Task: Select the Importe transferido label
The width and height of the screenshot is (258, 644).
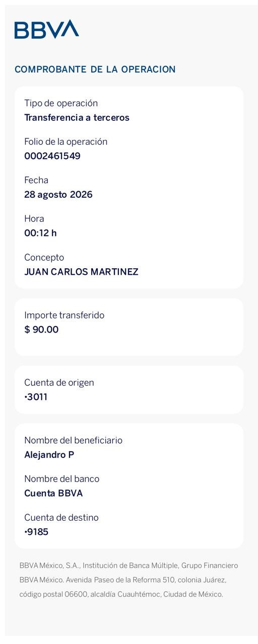Action: coord(64,315)
